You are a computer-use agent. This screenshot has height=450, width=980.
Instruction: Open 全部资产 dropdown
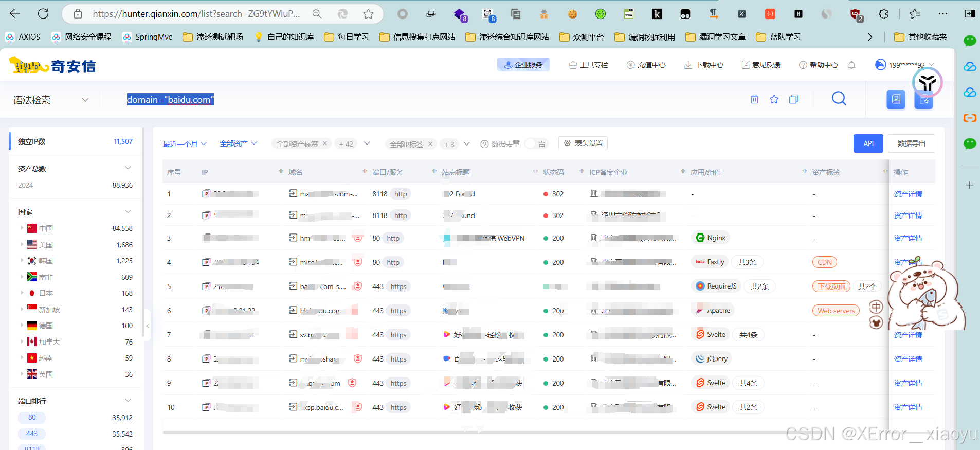tap(238, 143)
